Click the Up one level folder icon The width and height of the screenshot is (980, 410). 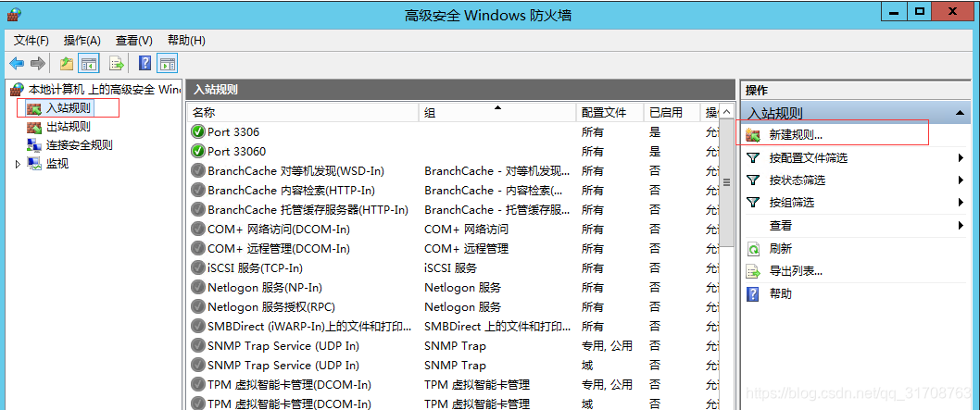[67, 63]
